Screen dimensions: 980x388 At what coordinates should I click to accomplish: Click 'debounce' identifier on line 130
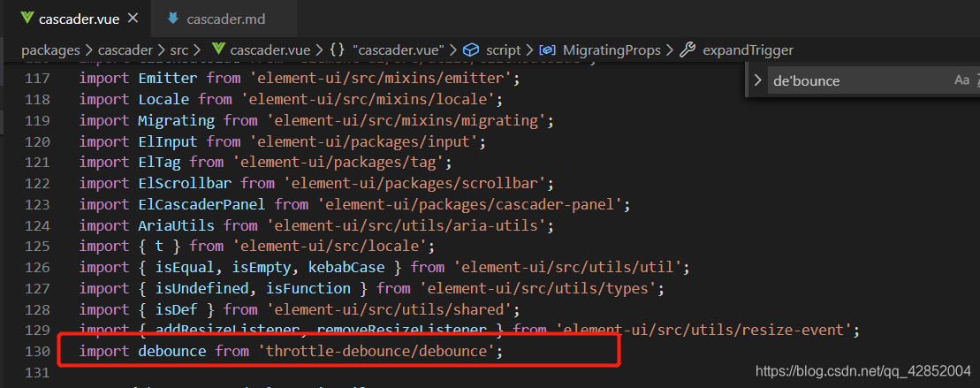point(171,351)
